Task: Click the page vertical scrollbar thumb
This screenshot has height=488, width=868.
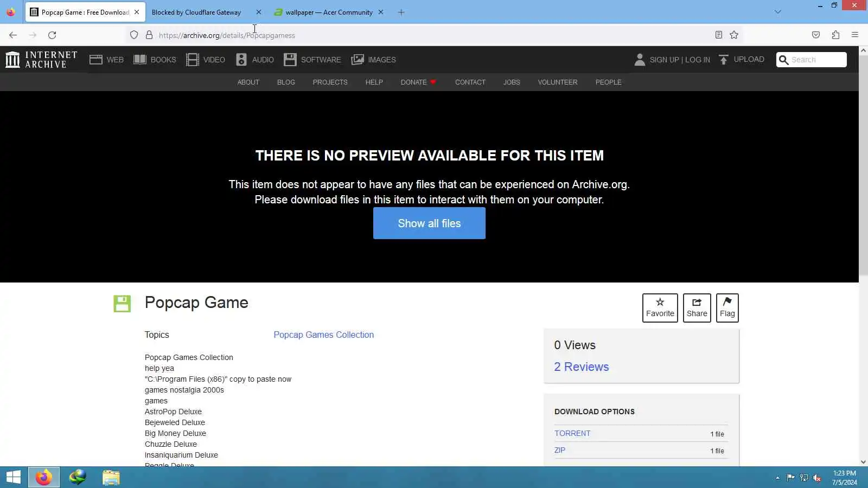Action: point(863,165)
